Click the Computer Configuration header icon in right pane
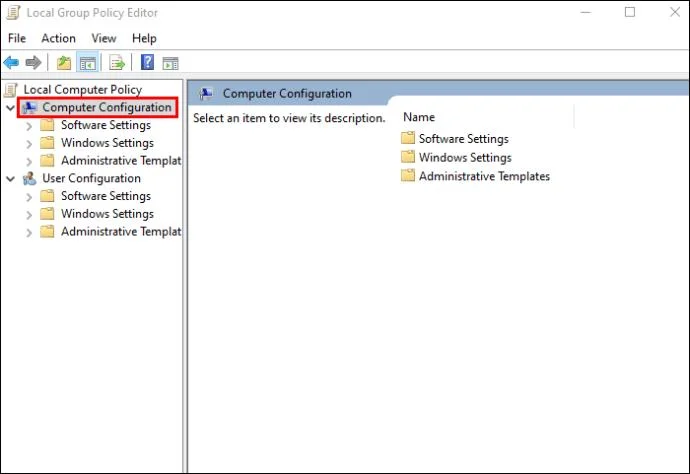Screen dimensions: 690x474 point(206,94)
